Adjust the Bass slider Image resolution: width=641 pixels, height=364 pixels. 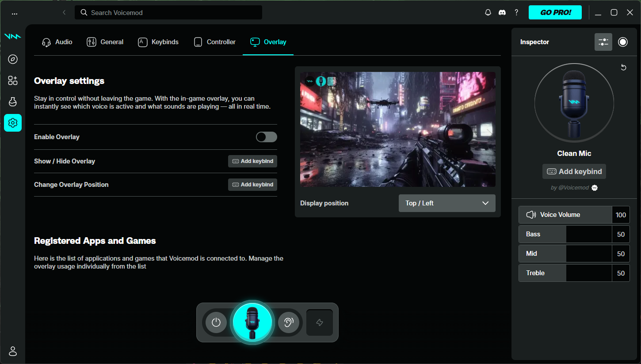coord(565,234)
